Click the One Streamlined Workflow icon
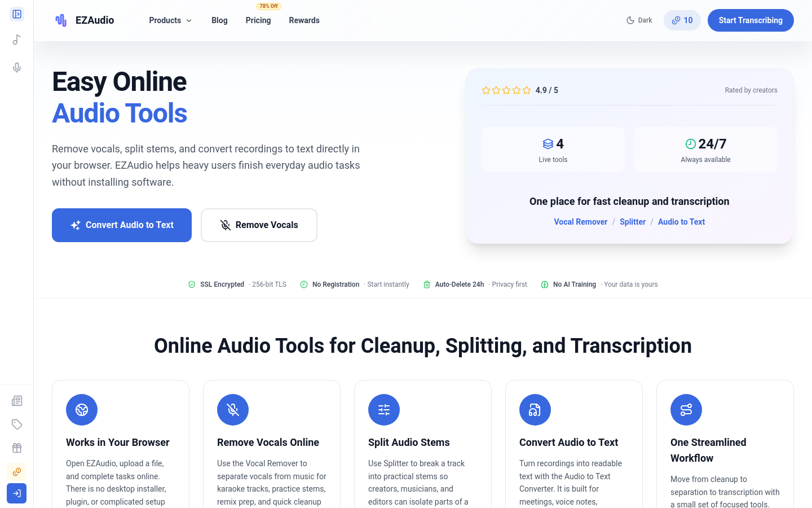812x508 pixels. (686, 410)
